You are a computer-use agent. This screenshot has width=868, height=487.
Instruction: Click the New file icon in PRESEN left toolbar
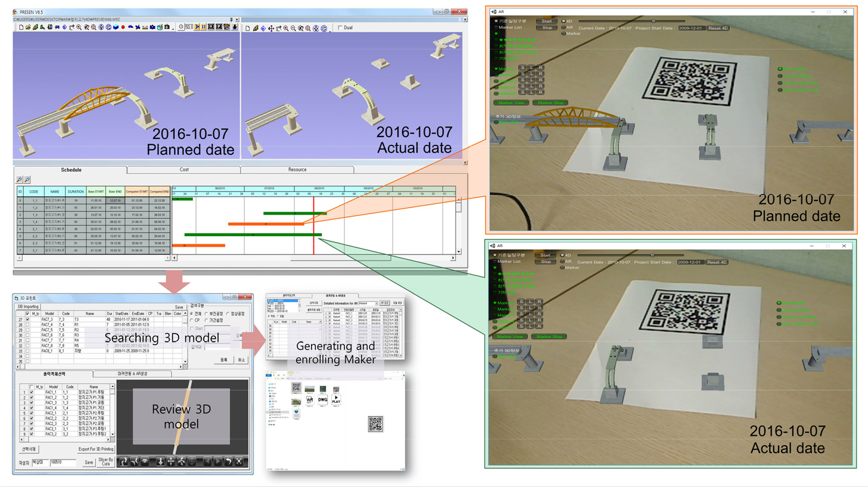tap(21, 27)
